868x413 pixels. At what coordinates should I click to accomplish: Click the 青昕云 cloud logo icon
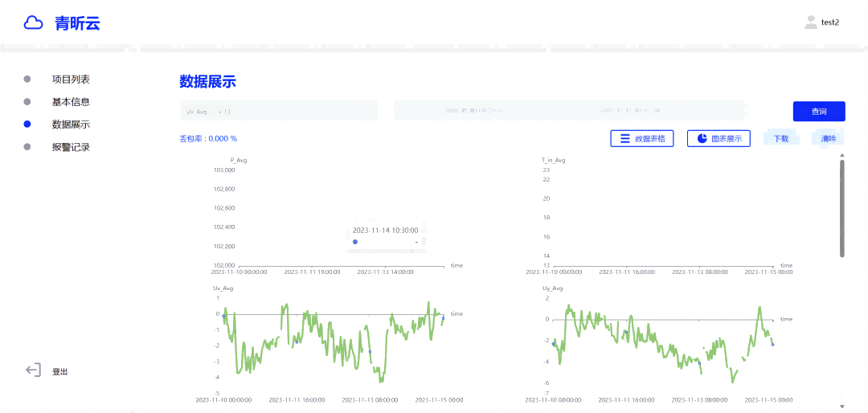[x=34, y=23]
